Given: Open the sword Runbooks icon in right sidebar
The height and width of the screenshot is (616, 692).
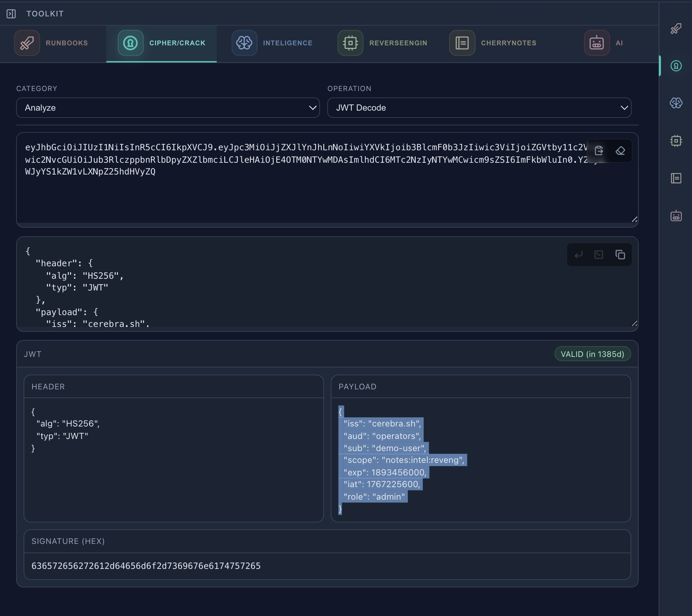Looking at the screenshot, I should [676, 29].
